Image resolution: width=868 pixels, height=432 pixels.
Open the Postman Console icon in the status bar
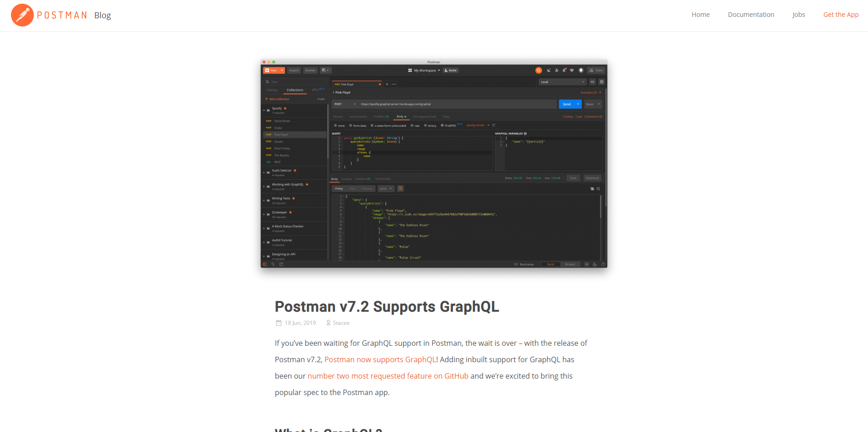(x=281, y=264)
